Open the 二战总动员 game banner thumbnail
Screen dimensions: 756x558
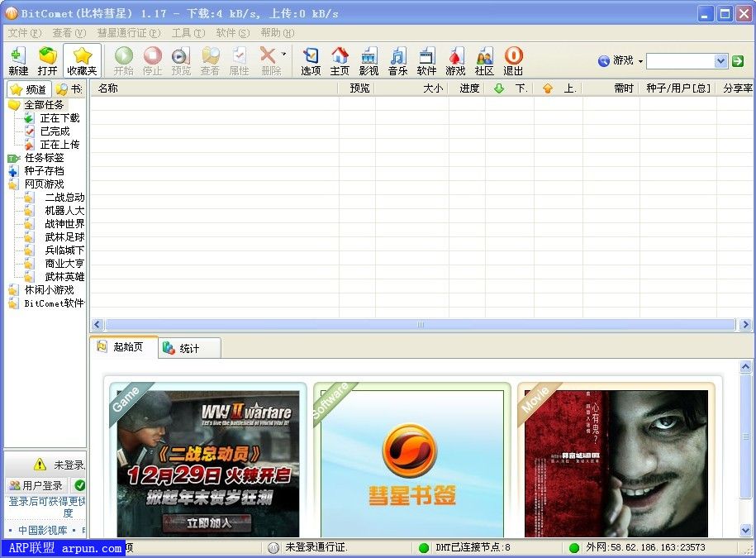point(208,464)
